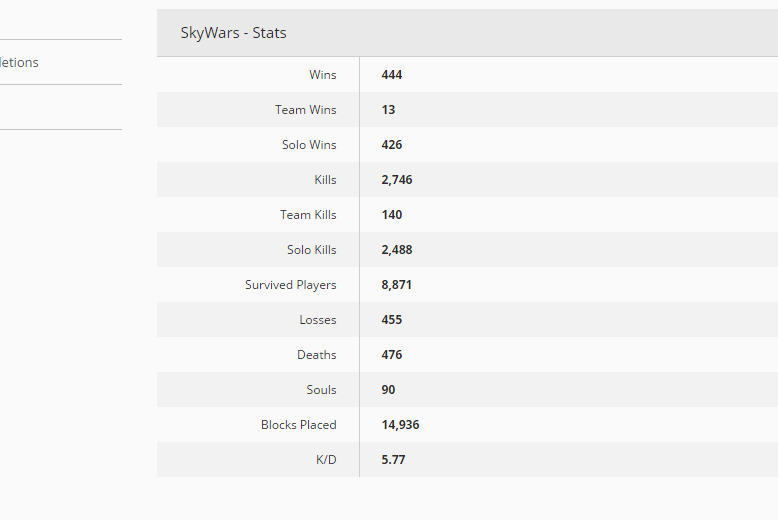Image resolution: width=778 pixels, height=520 pixels.
Task: Click the K/D row label
Action: tap(326, 460)
